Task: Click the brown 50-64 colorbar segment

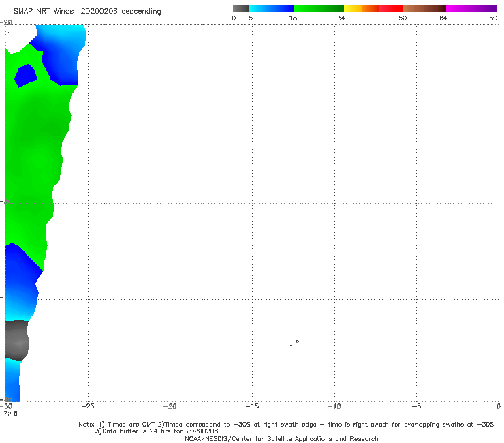Action: [424, 8]
